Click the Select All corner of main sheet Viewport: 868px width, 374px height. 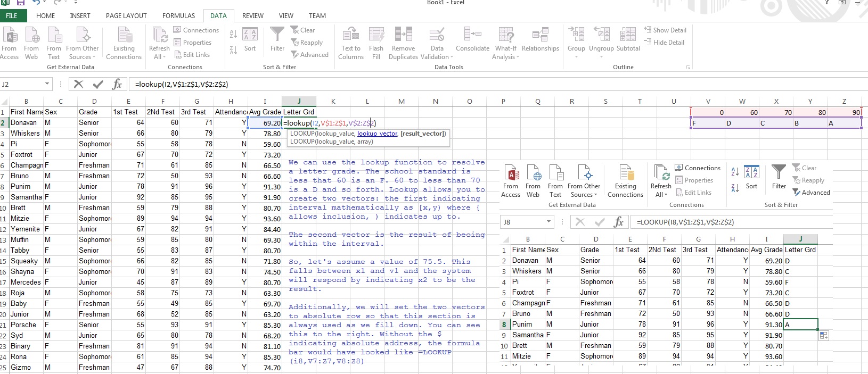coord(4,101)
